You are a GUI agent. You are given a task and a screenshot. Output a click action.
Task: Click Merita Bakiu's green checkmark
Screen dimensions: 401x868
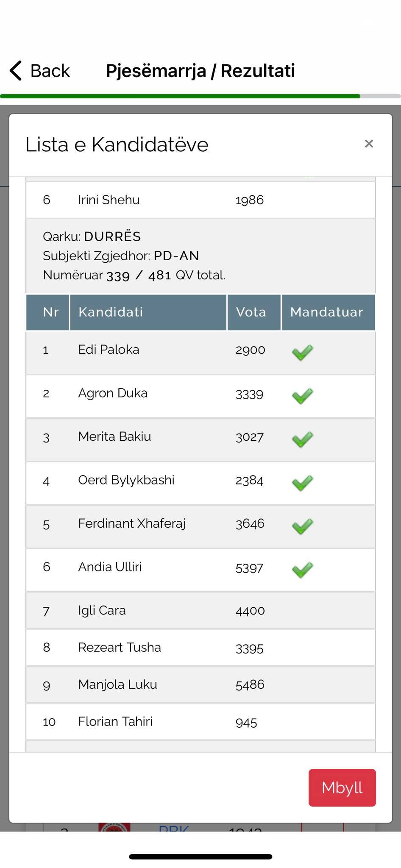(x=302, y=439)
